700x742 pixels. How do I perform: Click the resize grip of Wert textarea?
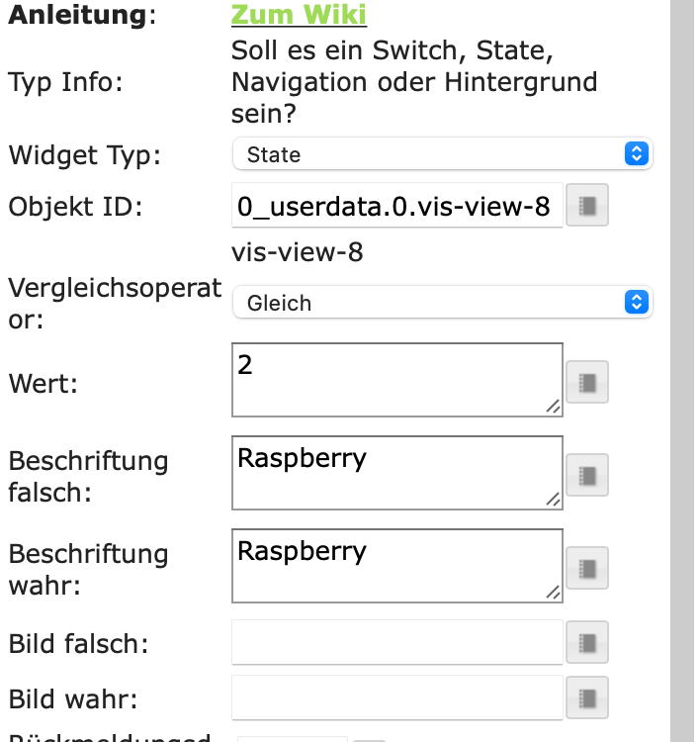point(554,407)
